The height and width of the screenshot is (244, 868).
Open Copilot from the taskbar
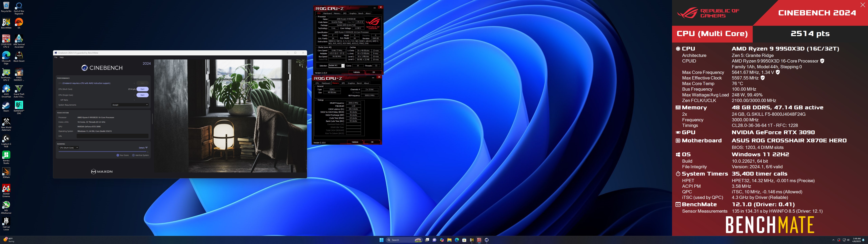point(442,240)
